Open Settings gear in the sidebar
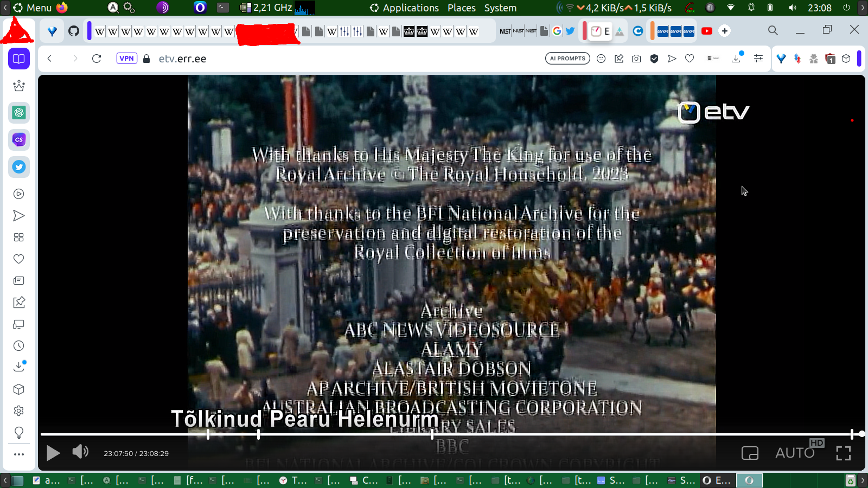 point(19,411)
